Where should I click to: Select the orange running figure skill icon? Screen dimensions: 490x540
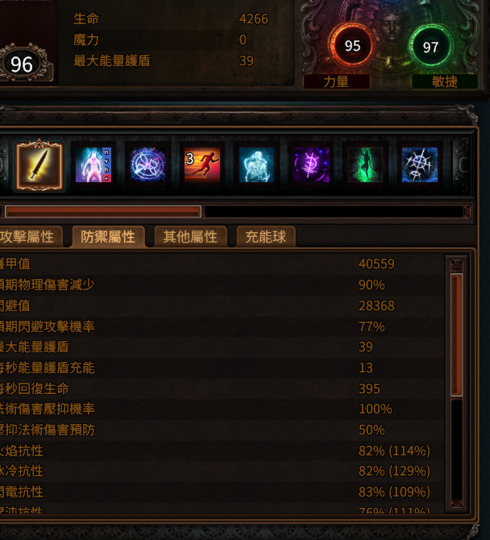(202, 165)
